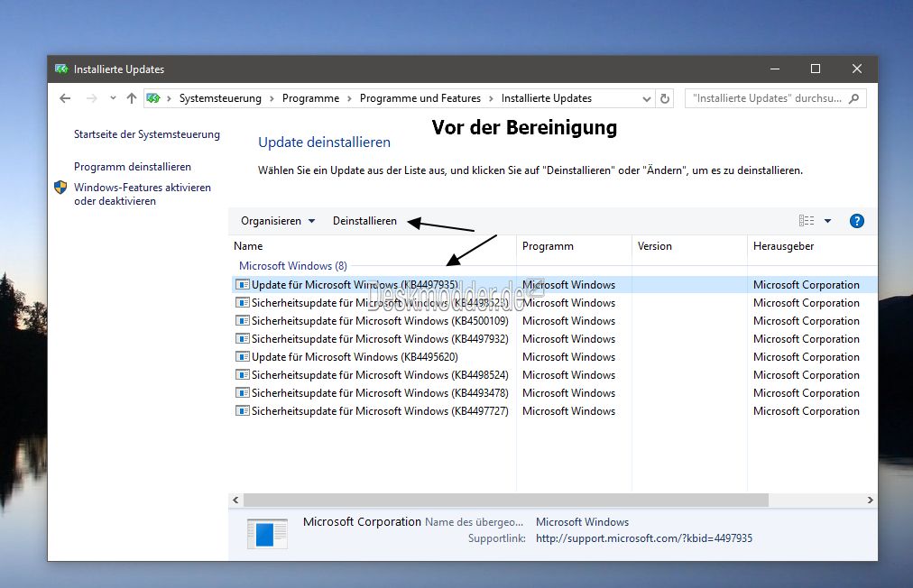913x588 pixels.
Task: Click the Deinstallieren toolbar button
Action: 364,221
